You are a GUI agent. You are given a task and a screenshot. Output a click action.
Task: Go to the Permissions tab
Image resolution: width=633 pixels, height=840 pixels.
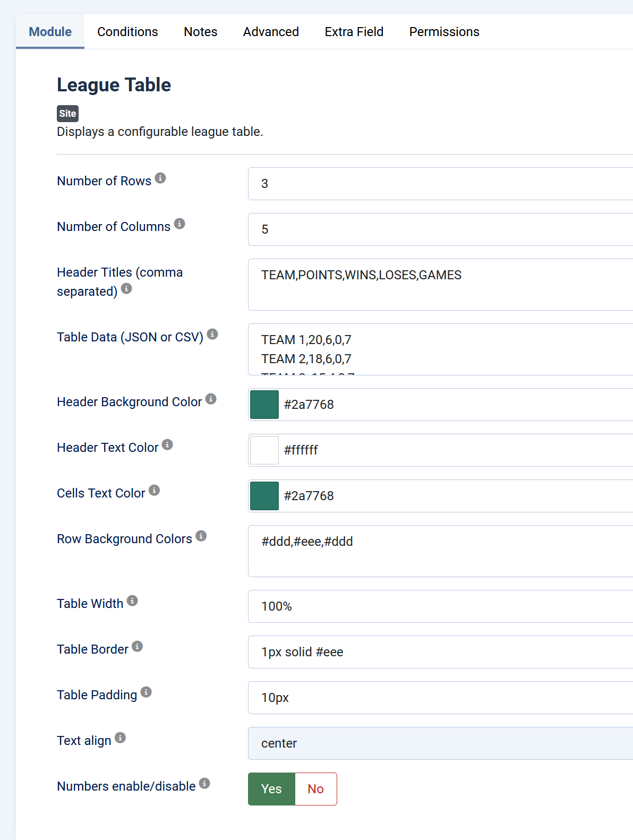click(444, 32)
